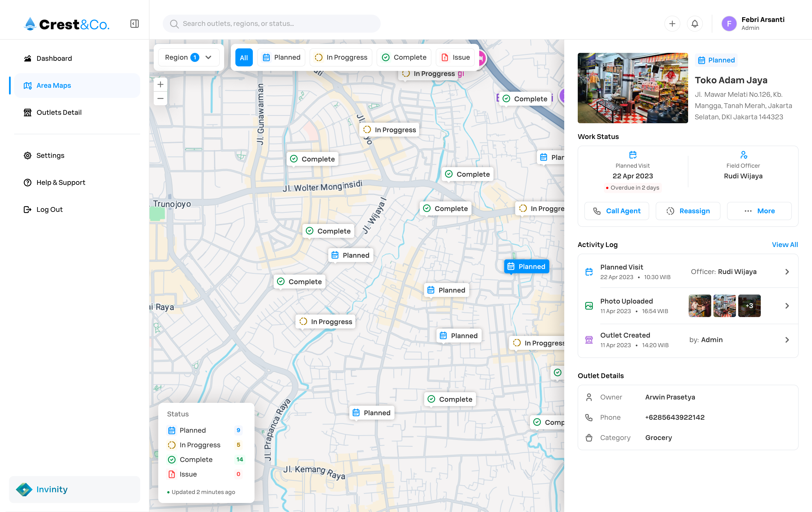Select Area Maps in the sidebar
The width and height of the screenshot is (812, 512).
coord(77,86)
